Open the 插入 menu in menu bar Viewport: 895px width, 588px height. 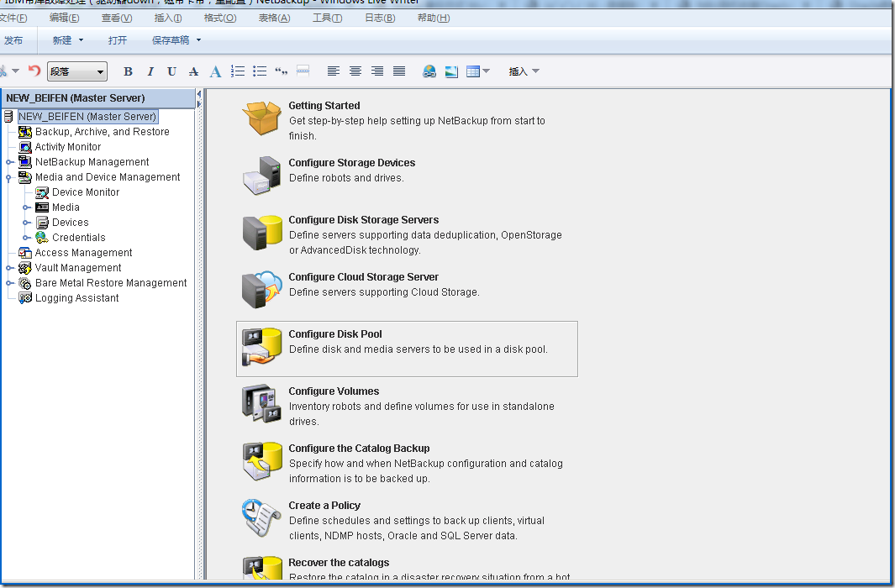(x=168, y=18)
